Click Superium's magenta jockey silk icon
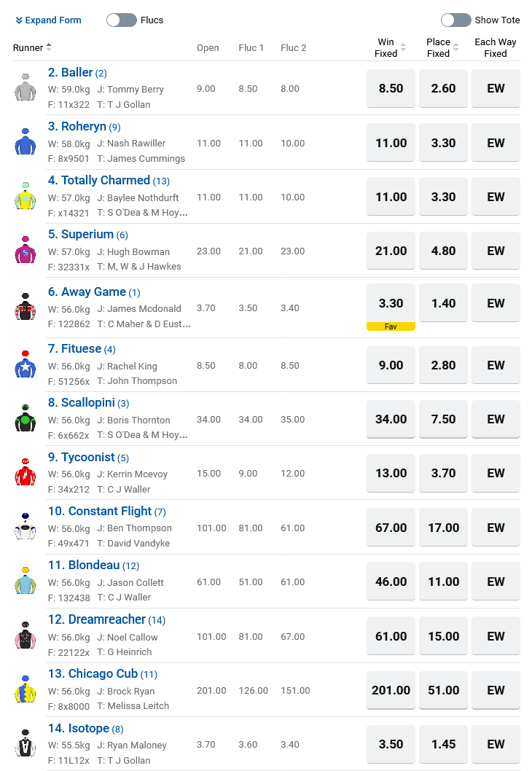The height and width of the screenshot is (771, 532). tap(25, 250)
